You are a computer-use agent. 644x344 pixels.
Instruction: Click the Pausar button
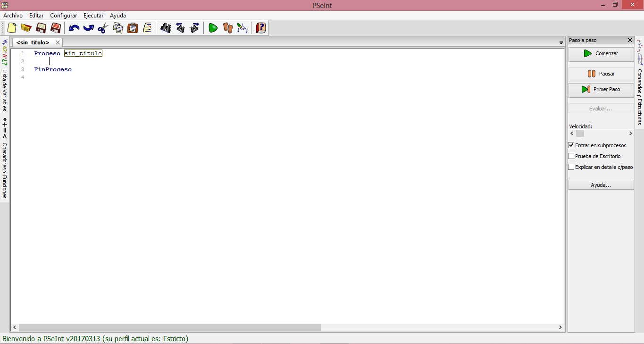click(x=601, y=74)
